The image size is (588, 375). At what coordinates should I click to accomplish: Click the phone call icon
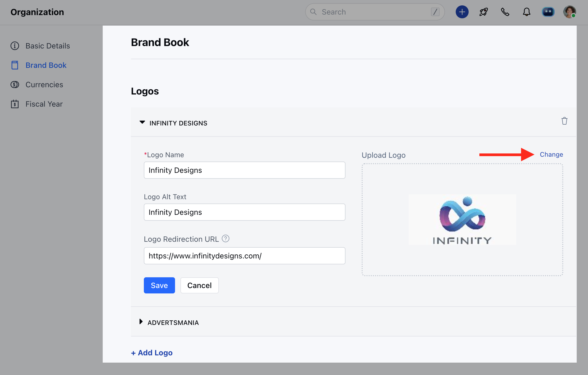[x=505, y=12]
